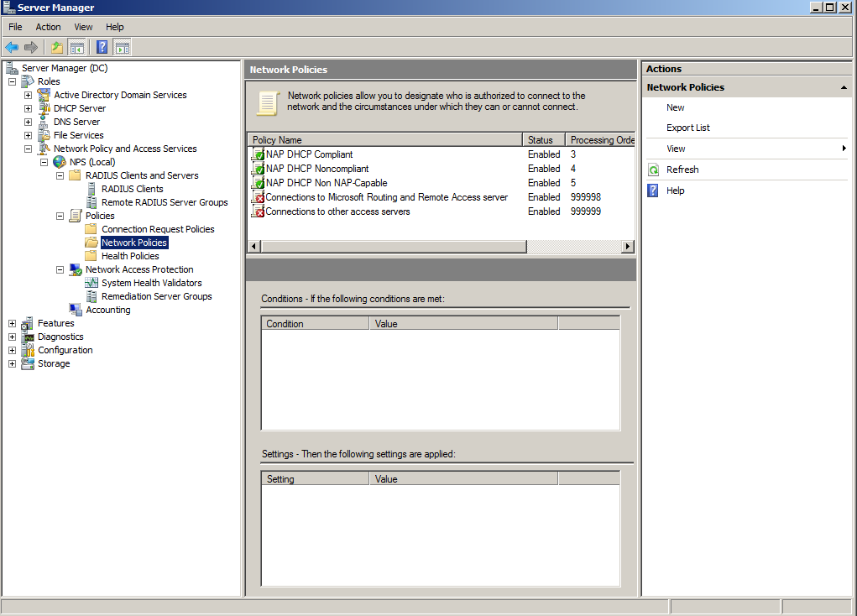Toggle the Show/Hide Console Tree icon
Screen dimensions: 857x616
tap(76, 48)
